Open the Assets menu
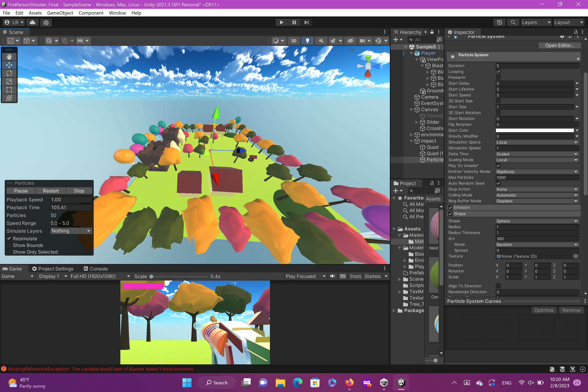The height and width of the screenshot is (392, 588). (35, 13)
